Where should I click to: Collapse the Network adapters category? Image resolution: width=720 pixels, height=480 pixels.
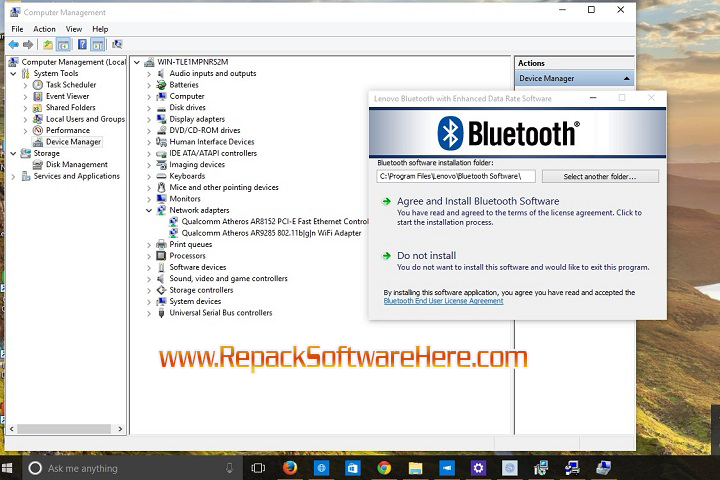(149, 210)
